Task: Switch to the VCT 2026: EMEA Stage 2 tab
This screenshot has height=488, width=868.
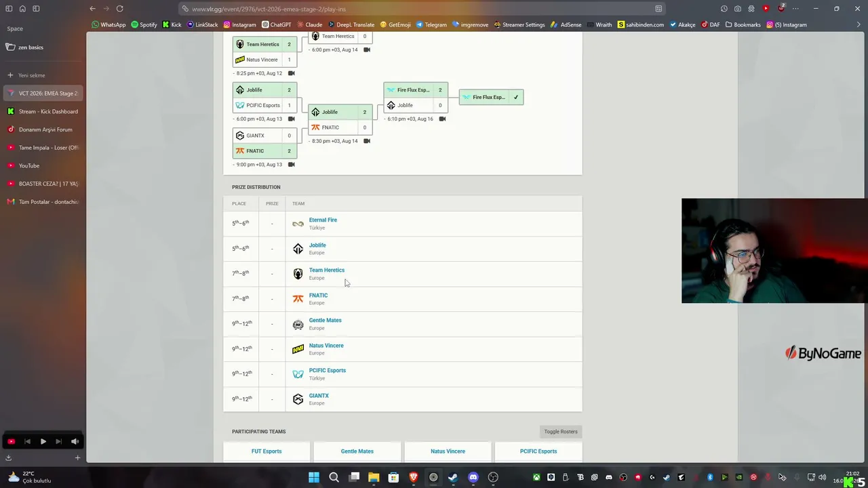Action: [43, 93]
